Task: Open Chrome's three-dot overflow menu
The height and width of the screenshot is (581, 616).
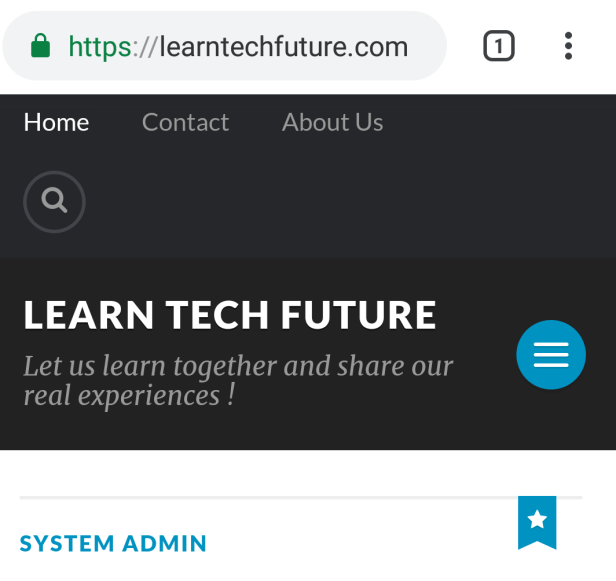Action: (568, 46)
